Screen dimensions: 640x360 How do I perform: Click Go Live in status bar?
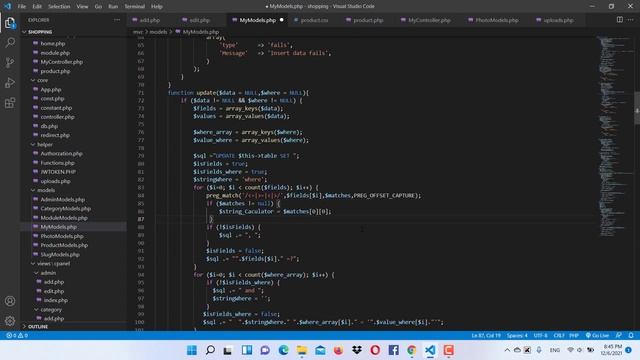(x=597, y=335)
